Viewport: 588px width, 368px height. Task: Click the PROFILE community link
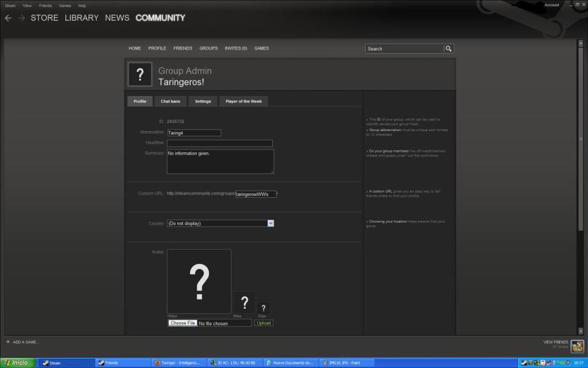(157, 48)
